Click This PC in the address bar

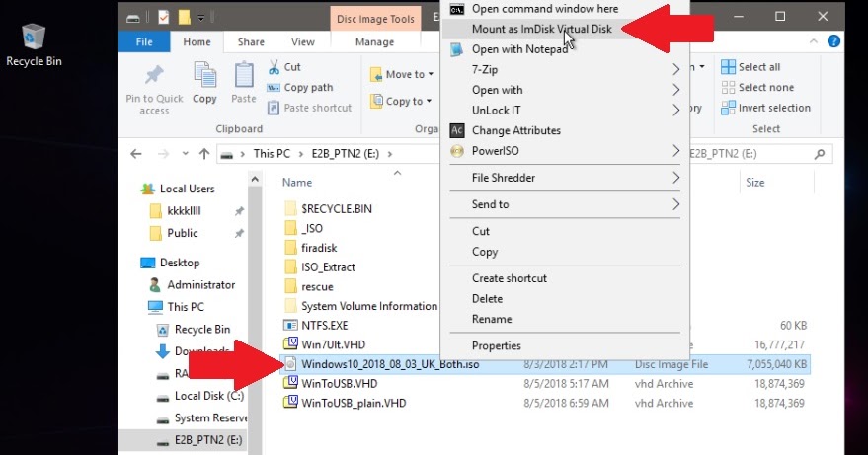coord(272,154)
